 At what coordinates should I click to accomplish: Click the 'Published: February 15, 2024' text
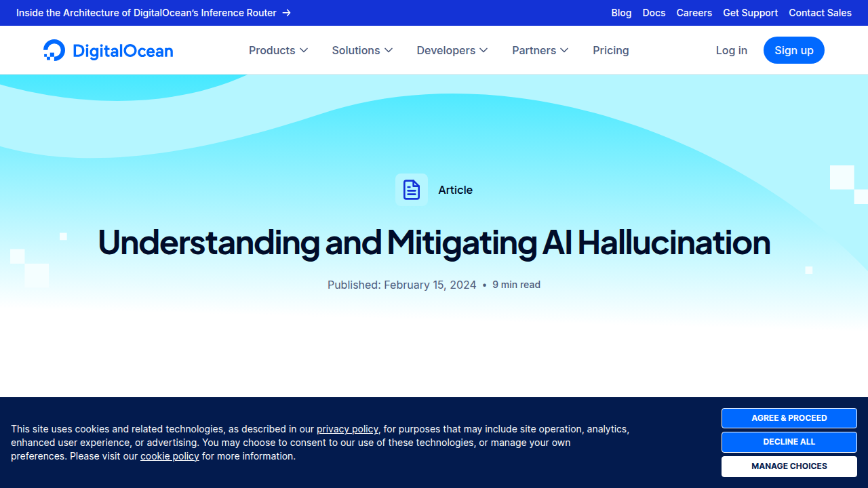tap(402, 285)
